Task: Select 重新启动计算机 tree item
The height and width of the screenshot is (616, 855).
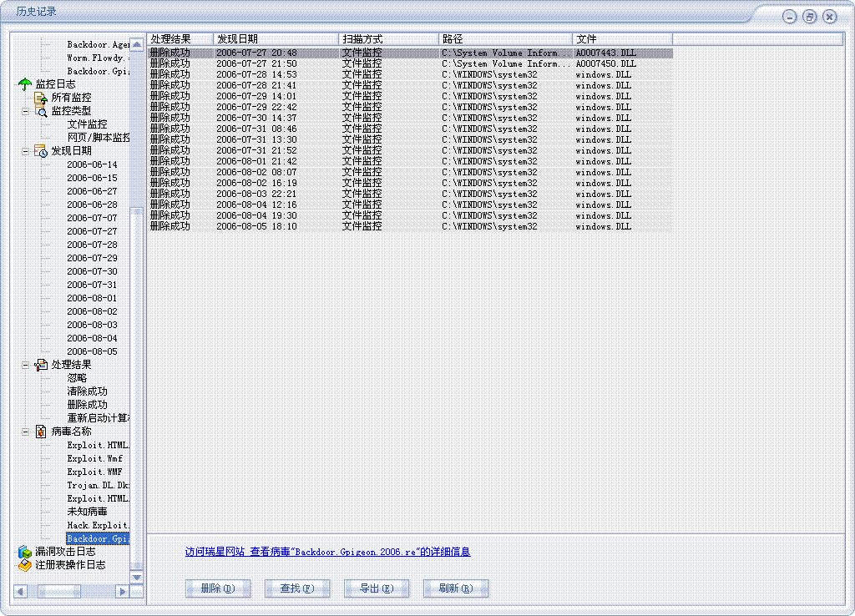Action: [99, 418]
